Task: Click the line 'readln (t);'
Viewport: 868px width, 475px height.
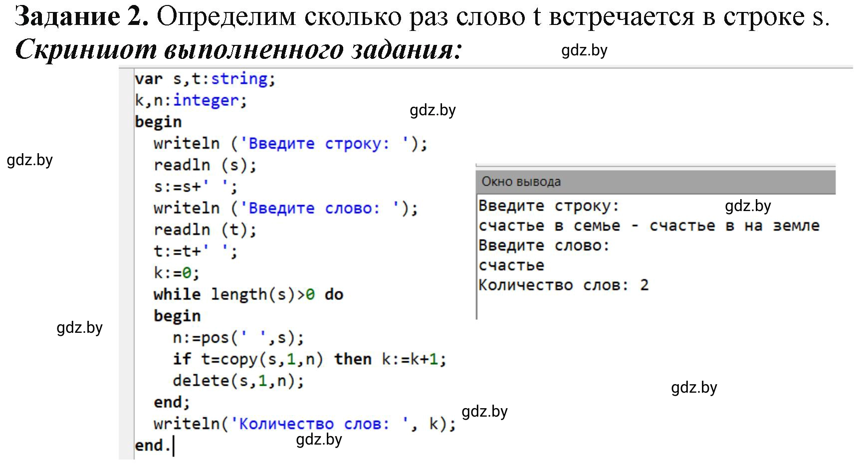Action: (205, 230)
